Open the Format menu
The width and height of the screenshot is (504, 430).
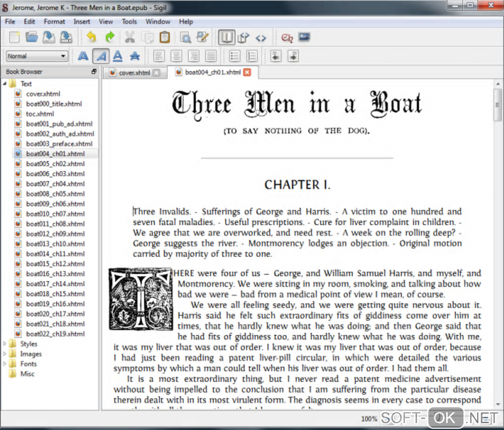tap(54, 22)
